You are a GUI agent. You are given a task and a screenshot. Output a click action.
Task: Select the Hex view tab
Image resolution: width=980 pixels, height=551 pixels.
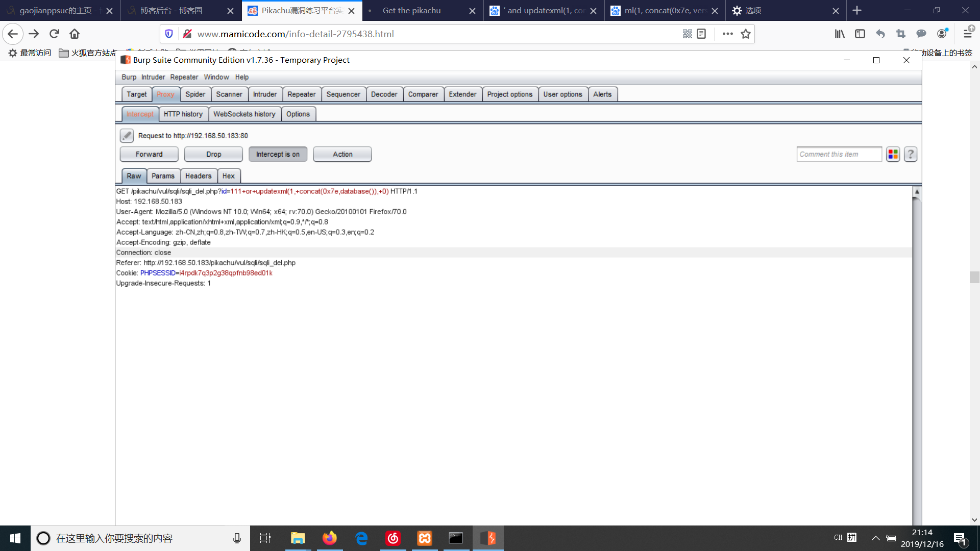(229, 176)
